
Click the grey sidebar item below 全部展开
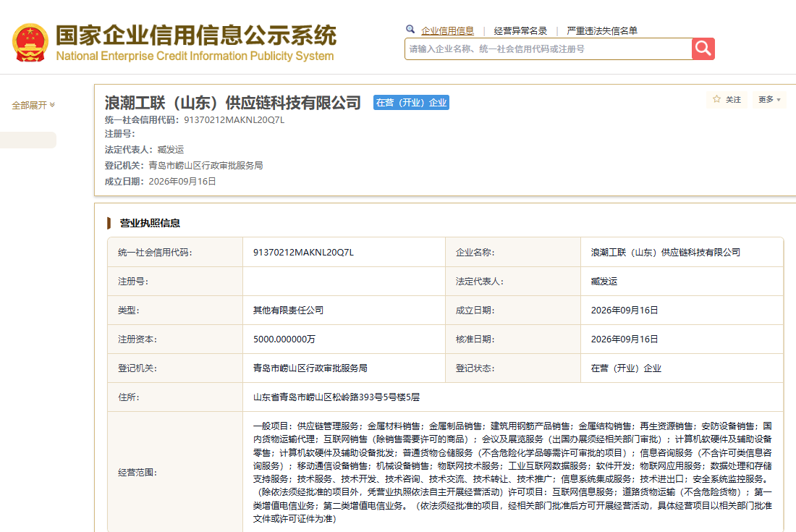[28, 140]
